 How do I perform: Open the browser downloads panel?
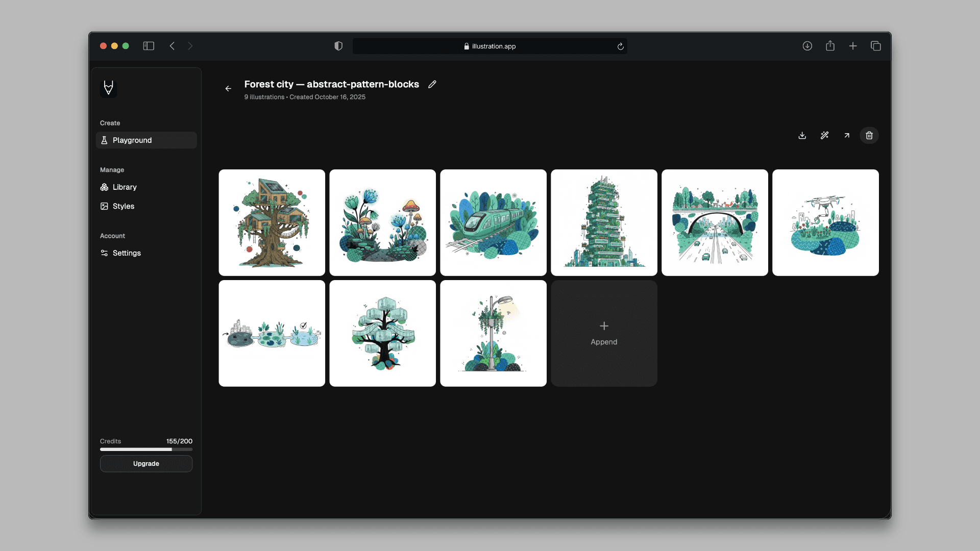807,46
